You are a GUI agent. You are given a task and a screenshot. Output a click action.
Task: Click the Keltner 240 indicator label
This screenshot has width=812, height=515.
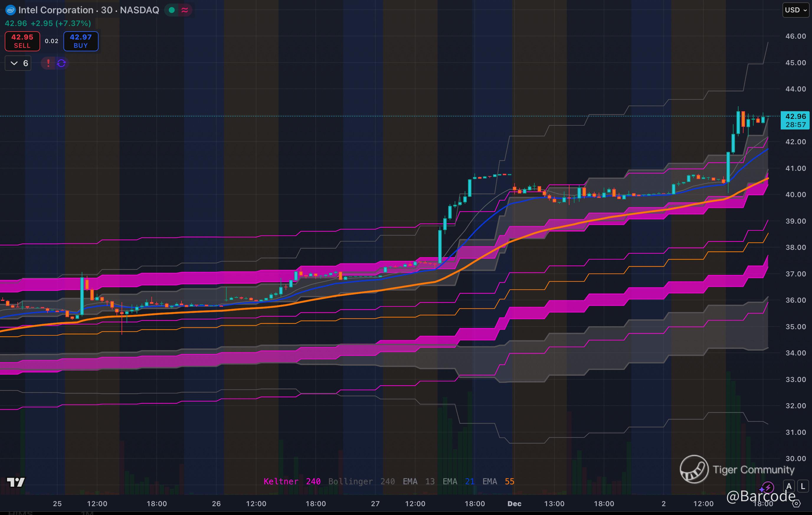(x=292, y=481)
